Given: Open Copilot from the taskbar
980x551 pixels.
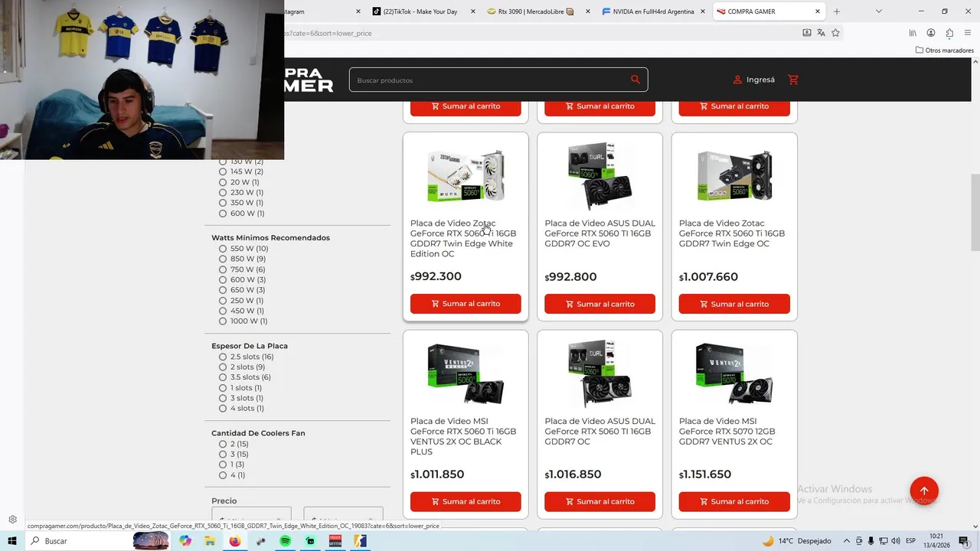Looking at the screenshot, I should point(185,541).
